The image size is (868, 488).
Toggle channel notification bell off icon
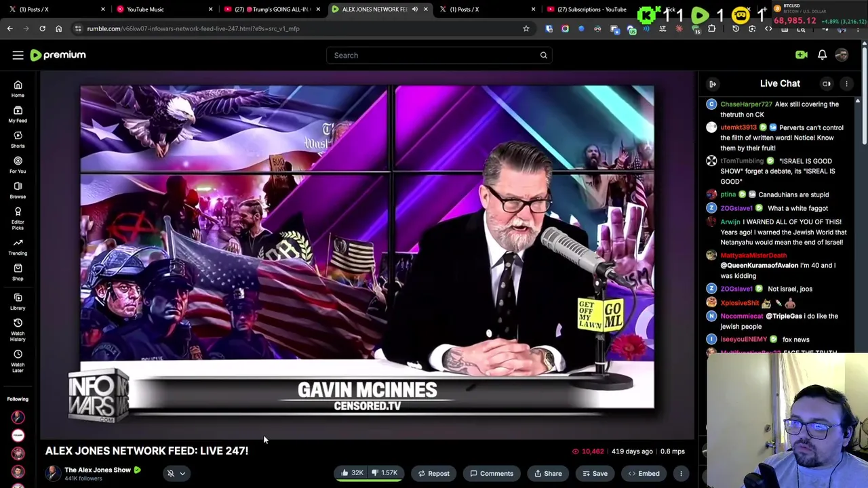171,473
